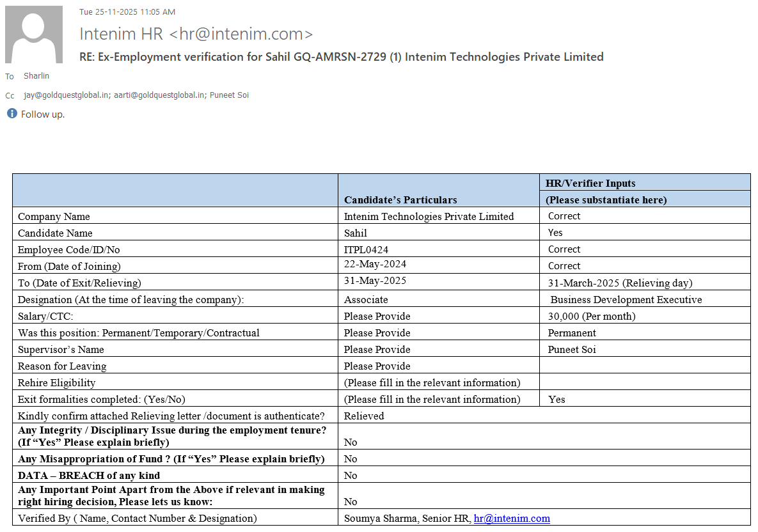Click the blue info icon beside Follow up
This screenshot has width=758, height=532.
[12, 114]
